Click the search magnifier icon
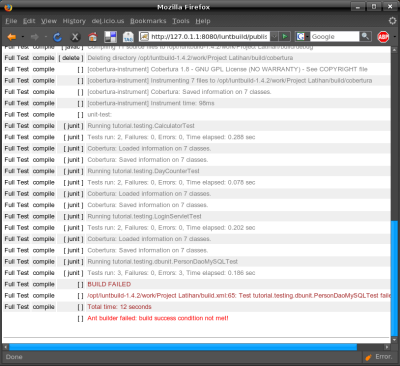Screen dimensions: 400x366 point(365,36)
